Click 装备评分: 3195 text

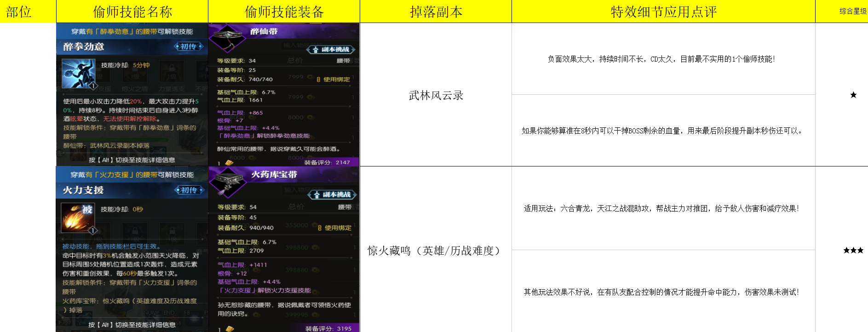tap(328, 328)
